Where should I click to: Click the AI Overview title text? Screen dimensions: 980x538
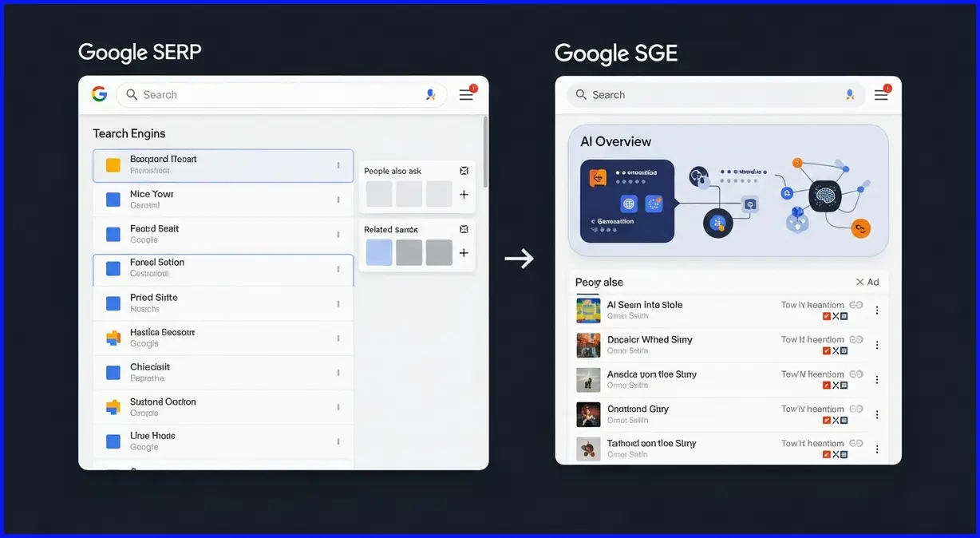pos(615,141)
